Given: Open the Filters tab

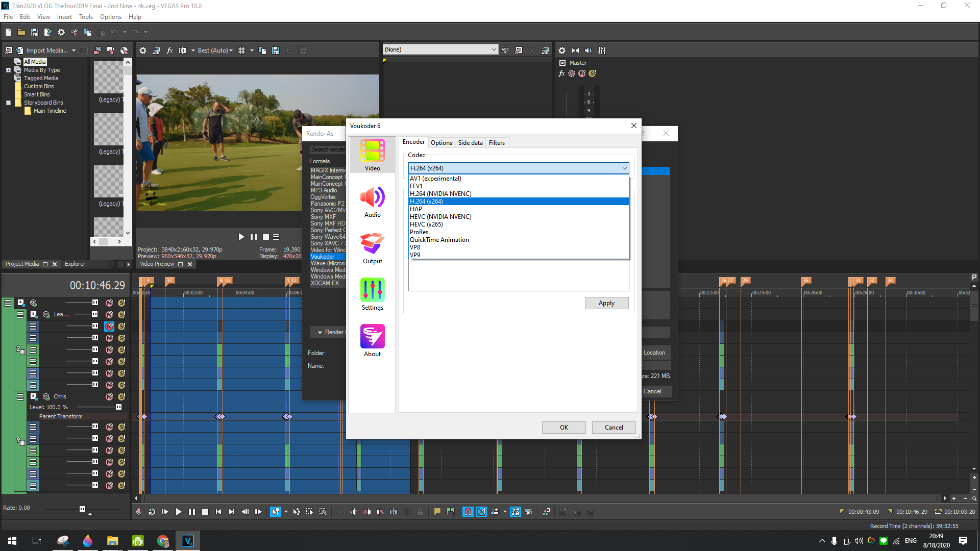Looking at the screenshot, I should click(497, 143).
